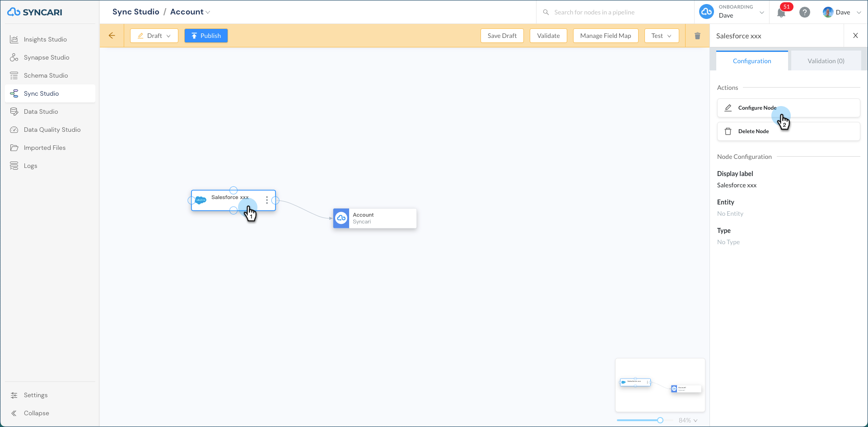This screenshot has height=427, width=868.
Task: Click the toolbar trash icon
Action: point(697,36)
